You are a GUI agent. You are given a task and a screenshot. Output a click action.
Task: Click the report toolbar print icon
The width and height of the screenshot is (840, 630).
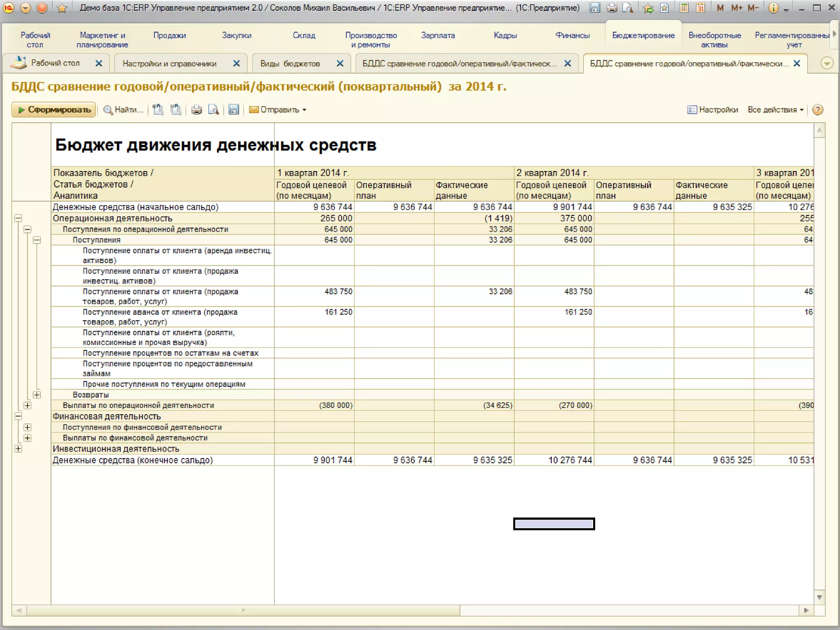pos(196,110)
